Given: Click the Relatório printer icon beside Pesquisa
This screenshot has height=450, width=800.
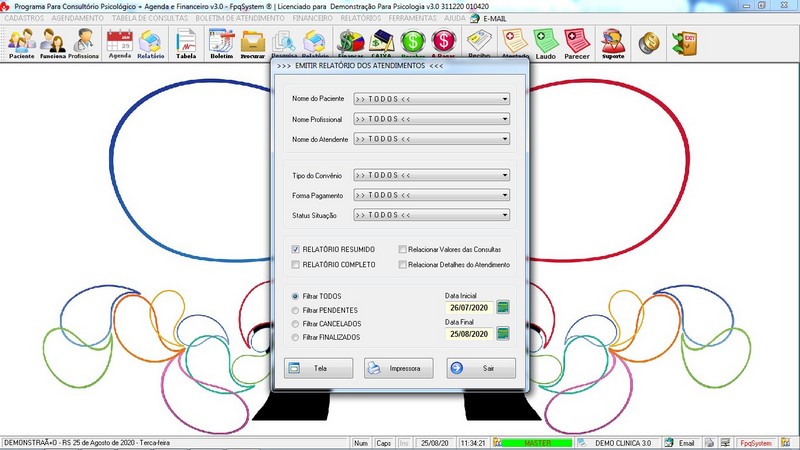Looking at the screenshot, I should [315, 43].
